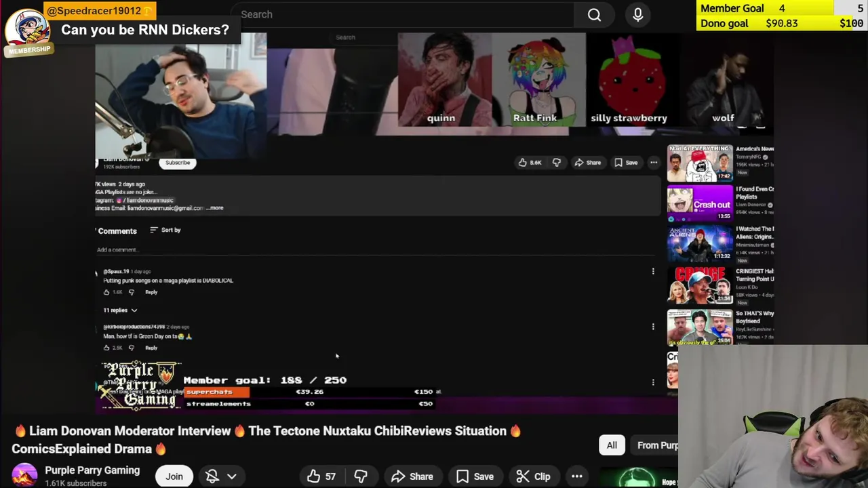Viewport: 868px width, 488px height.
Task: Expand description with ...more link
Action: (x=215, y=208)
